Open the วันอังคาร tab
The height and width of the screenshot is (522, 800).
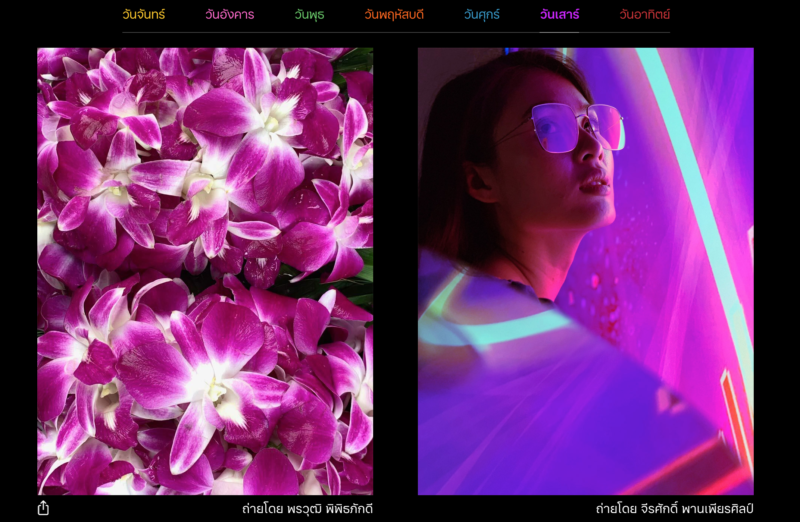pos(229,15)
